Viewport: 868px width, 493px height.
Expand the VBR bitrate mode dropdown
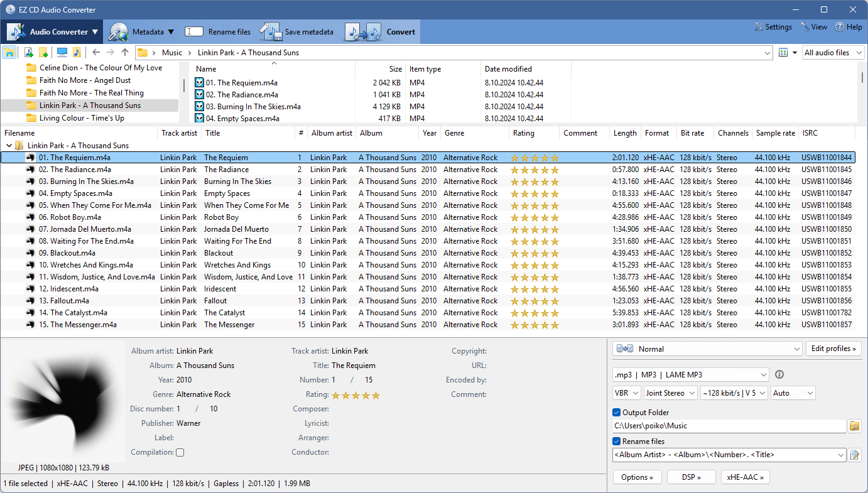[626, 393]
